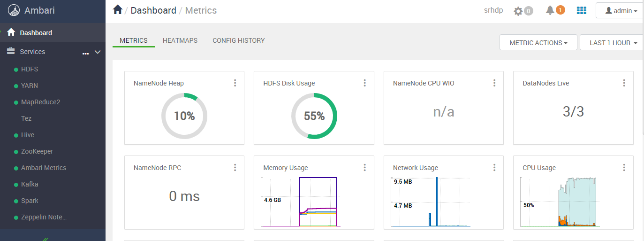The width and height of the screenshot is (644, 241).
Task: Open the YARN service
Action: (x=30, y=86)
